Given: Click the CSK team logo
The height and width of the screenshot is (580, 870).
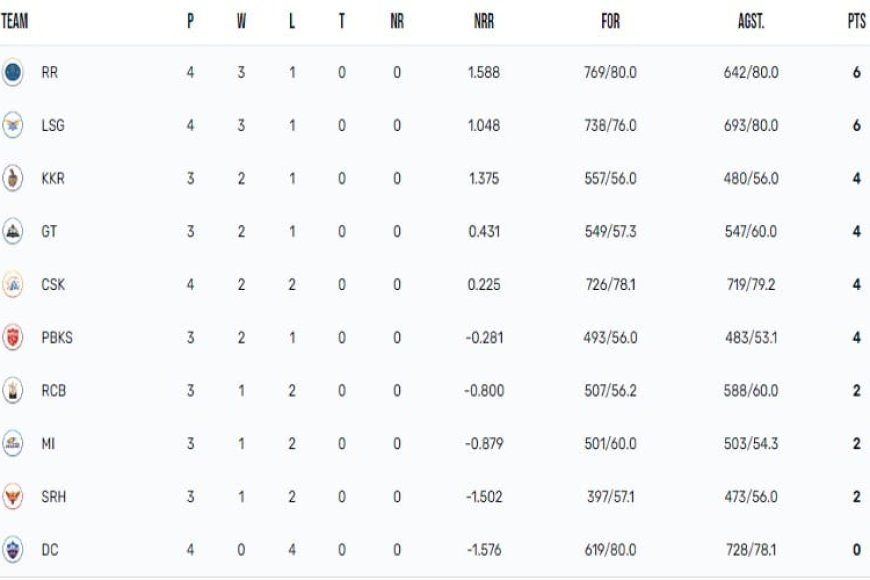Looking at the screenshot, I should [x=12, y=284].
